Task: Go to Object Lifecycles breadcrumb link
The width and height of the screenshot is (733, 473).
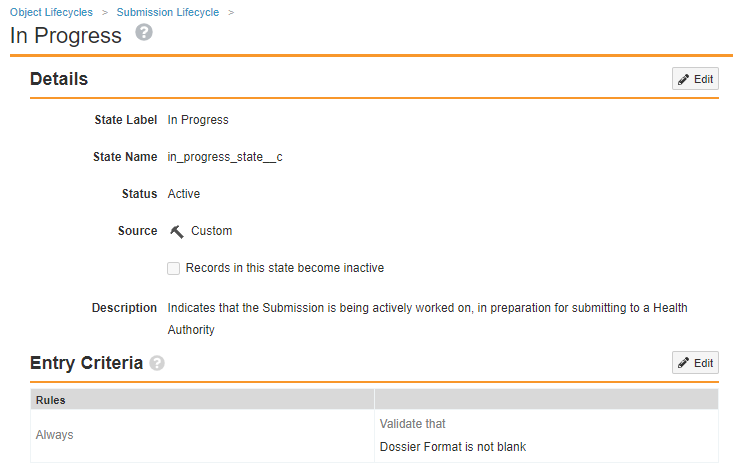Action: (51, 12)
